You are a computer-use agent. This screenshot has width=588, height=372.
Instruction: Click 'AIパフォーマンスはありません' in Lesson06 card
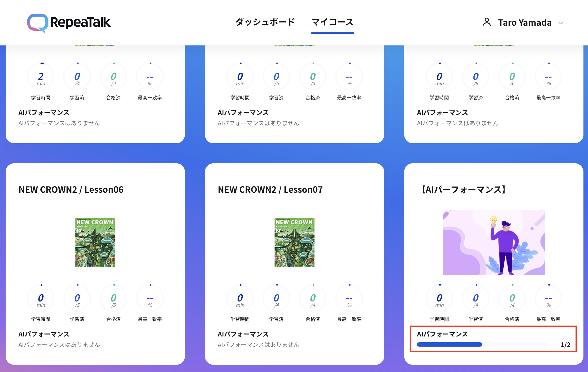click(x=59, y=345)
